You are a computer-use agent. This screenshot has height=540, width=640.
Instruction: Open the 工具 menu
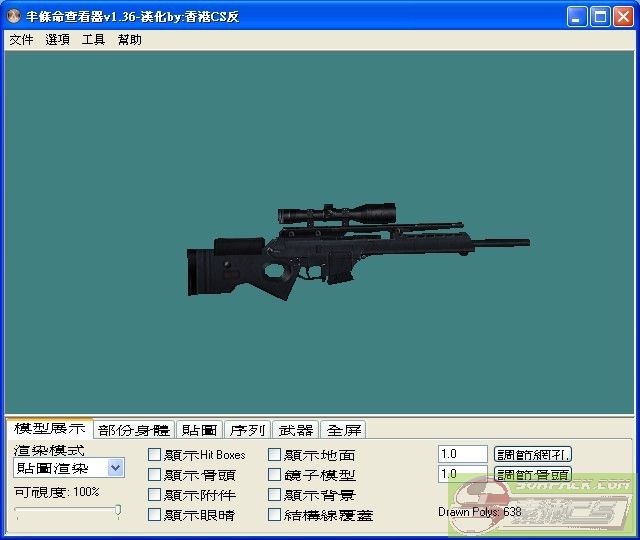(93, 40)
